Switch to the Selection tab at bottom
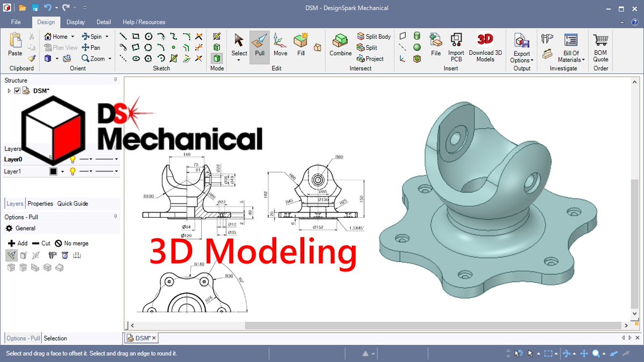 (55, 338)
